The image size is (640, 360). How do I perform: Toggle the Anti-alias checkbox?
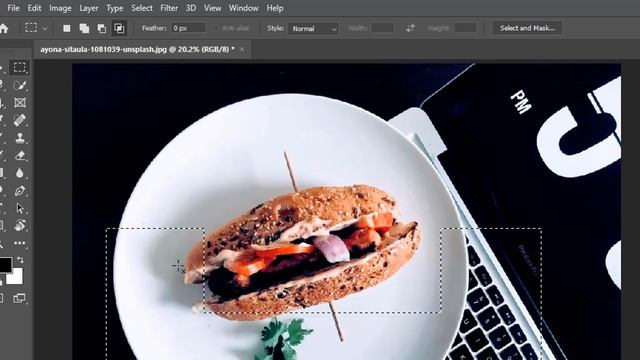[216, 28]
